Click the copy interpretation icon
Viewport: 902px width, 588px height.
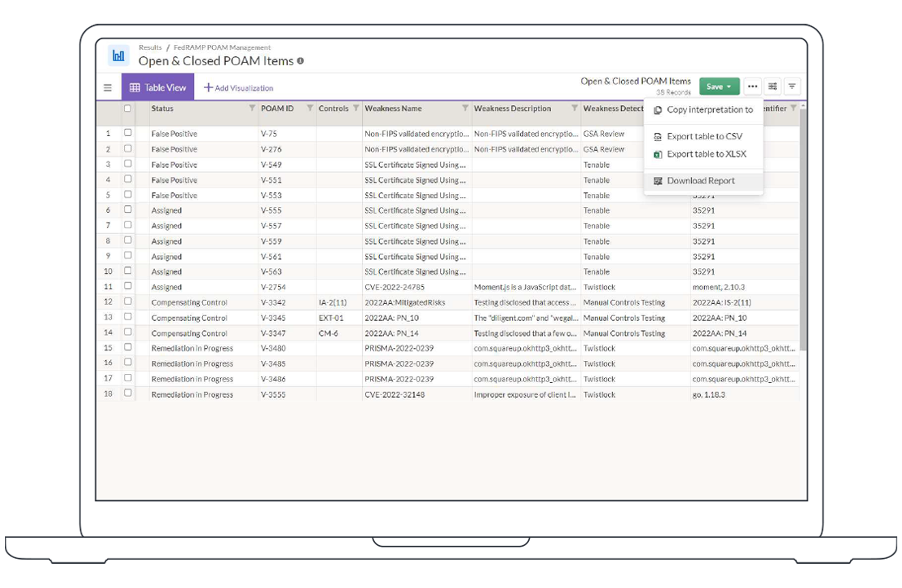tap(658, 110)
